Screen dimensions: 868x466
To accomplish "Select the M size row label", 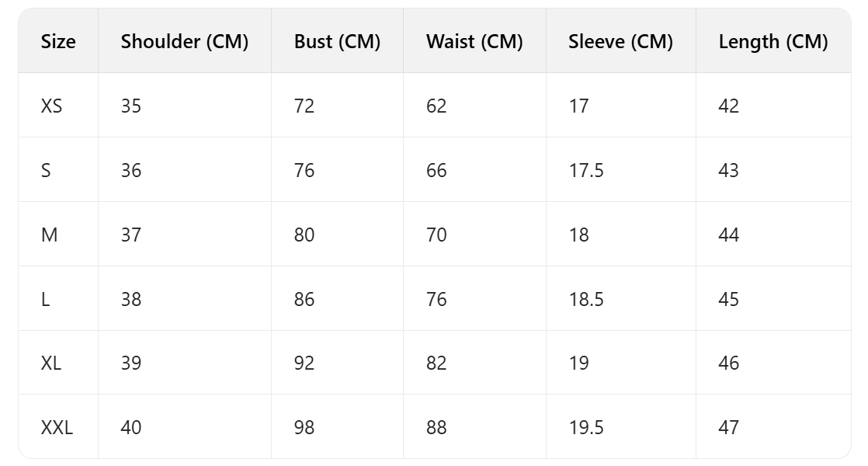I will (49, 235).
